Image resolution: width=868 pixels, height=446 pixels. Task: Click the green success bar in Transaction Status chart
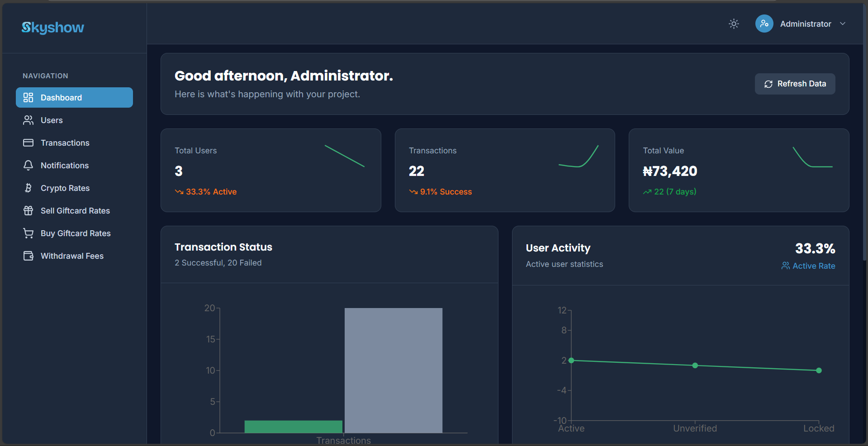tap(293, 426)
